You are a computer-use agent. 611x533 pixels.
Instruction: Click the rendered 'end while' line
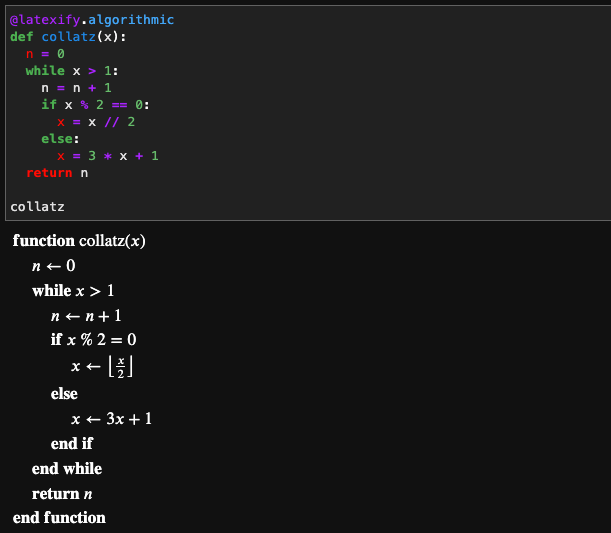click(67, 469)
